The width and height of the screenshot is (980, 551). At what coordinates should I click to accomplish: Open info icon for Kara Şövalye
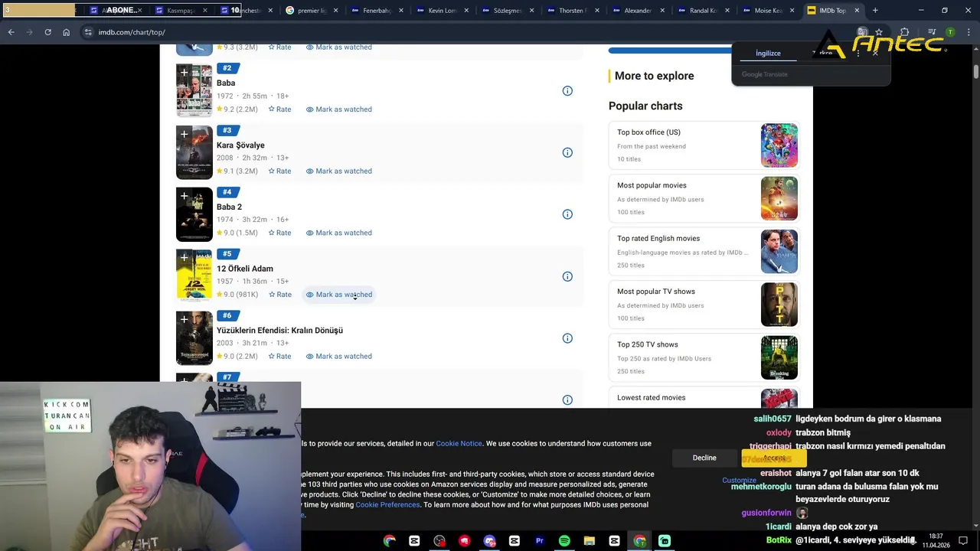tap(567, 152)
